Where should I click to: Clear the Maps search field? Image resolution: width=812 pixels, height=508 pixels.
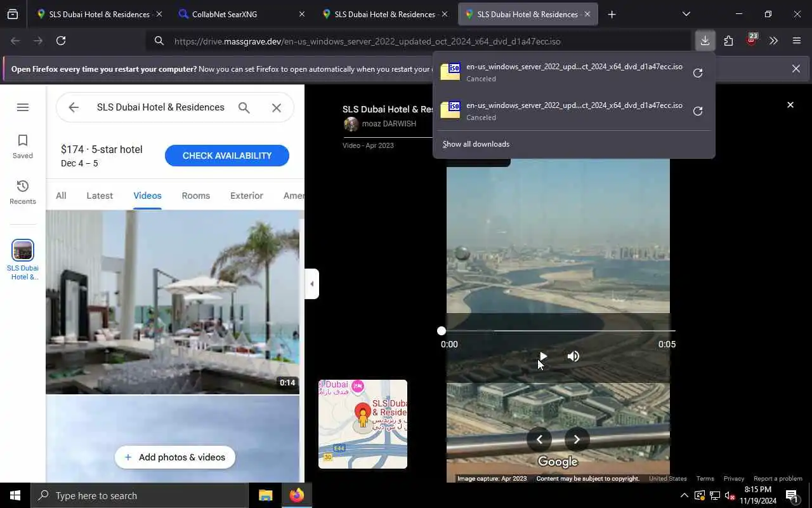(x=277, y=107)
